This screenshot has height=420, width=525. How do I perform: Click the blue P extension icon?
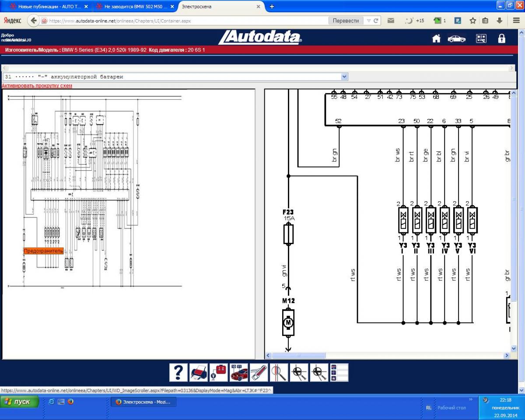point(458,21)
